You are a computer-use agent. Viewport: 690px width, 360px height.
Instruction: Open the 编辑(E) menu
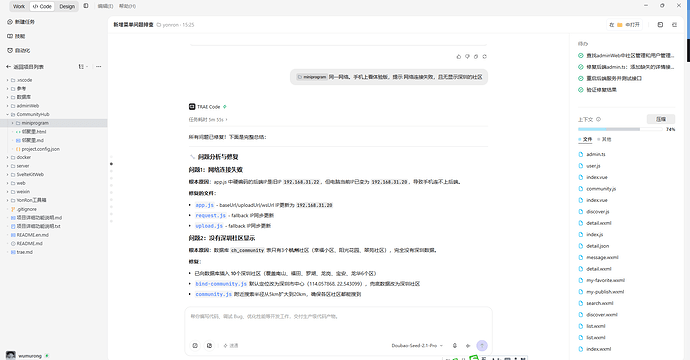(x=105, y=6)
